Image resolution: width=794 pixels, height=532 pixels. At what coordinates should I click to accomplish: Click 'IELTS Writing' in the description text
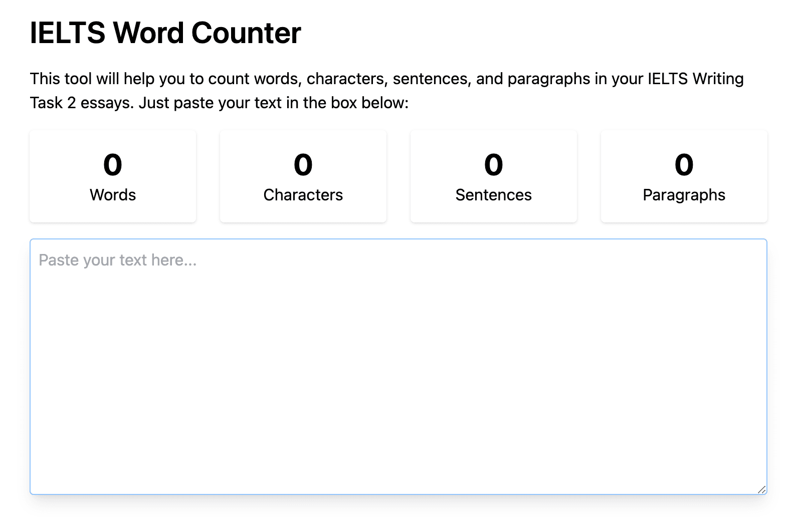(x=696, y=79)
